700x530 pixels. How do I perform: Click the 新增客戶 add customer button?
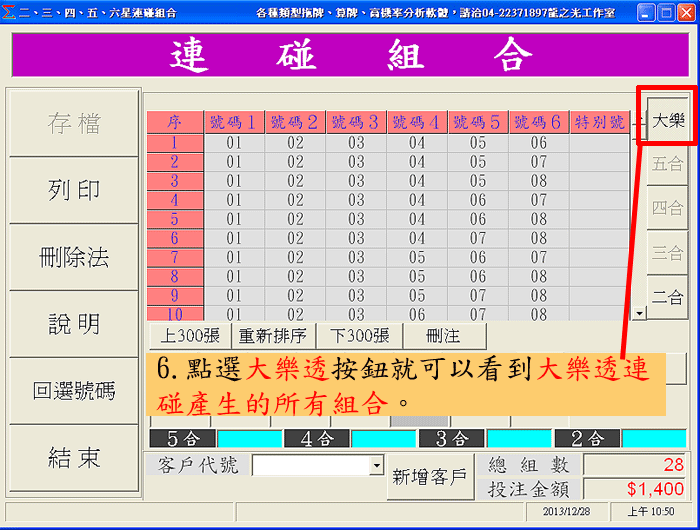pos(429,477)
